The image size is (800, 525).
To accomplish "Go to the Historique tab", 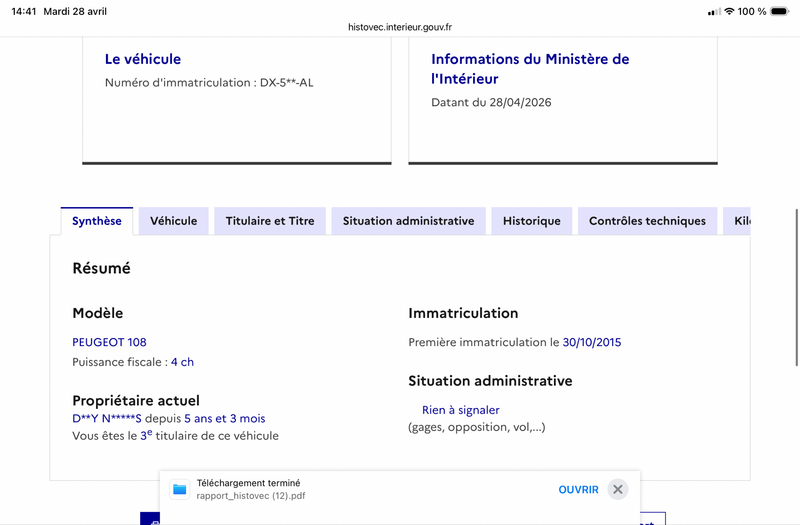I will pos(531,221).
